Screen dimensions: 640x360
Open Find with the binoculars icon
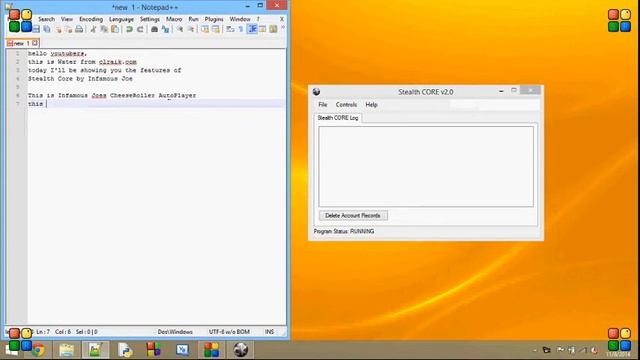click(x=154, y=29)
